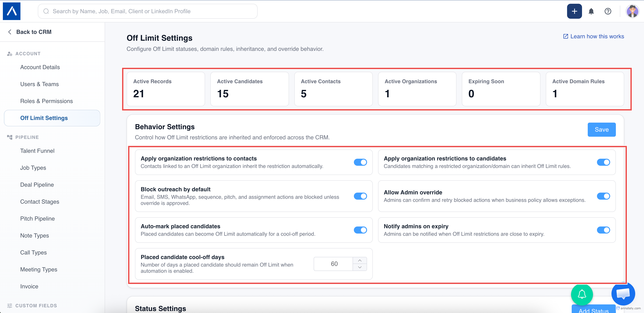Click the Active Organizations card
This screenshot has height=313, width=644.
tap(417, 89)
